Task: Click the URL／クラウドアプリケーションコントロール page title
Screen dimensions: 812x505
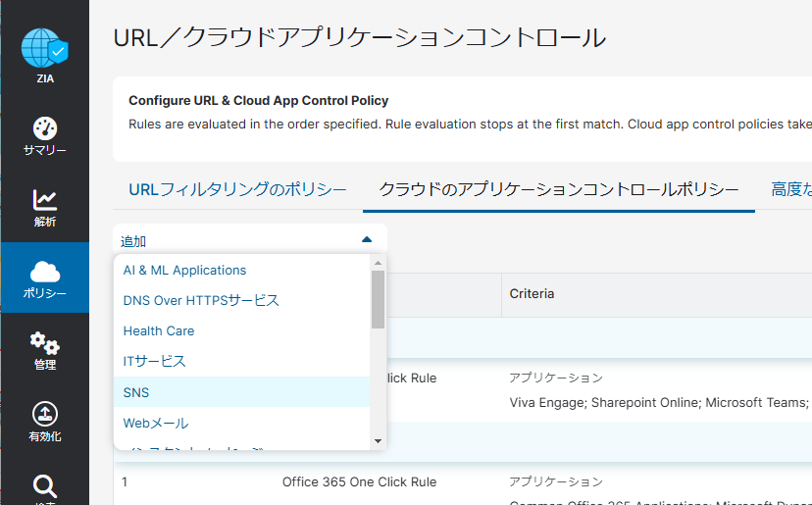Action: pyautogui.click(x=359, y=38)
